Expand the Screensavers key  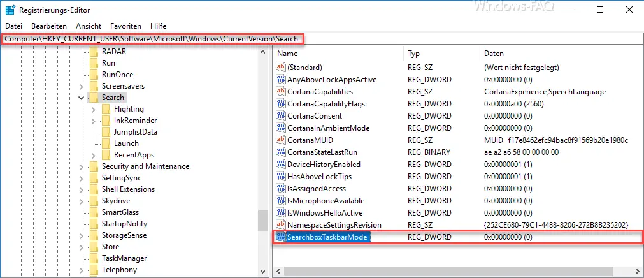click(x=82, y=86)
